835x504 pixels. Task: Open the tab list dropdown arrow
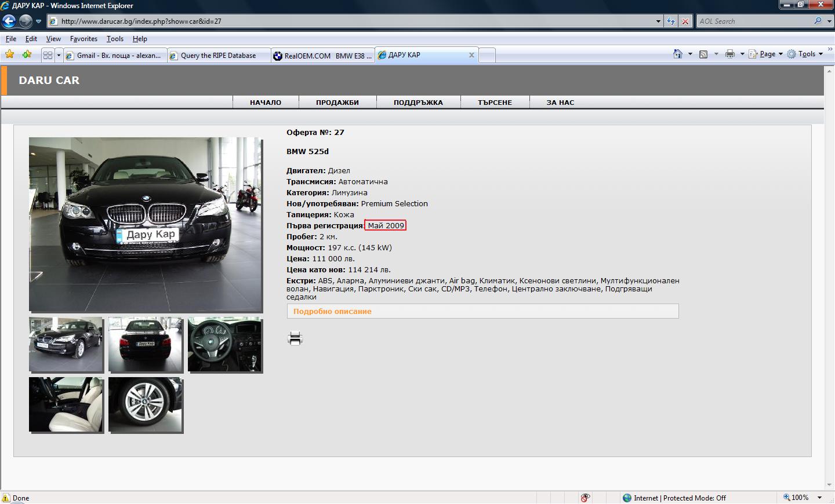tap(59, 55)
